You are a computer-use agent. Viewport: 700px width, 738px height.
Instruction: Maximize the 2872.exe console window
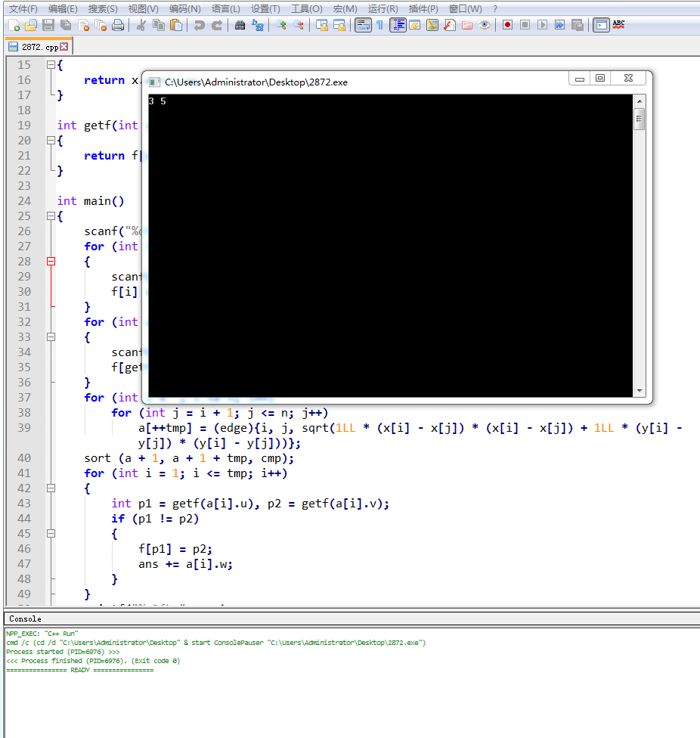click(600, 78)
